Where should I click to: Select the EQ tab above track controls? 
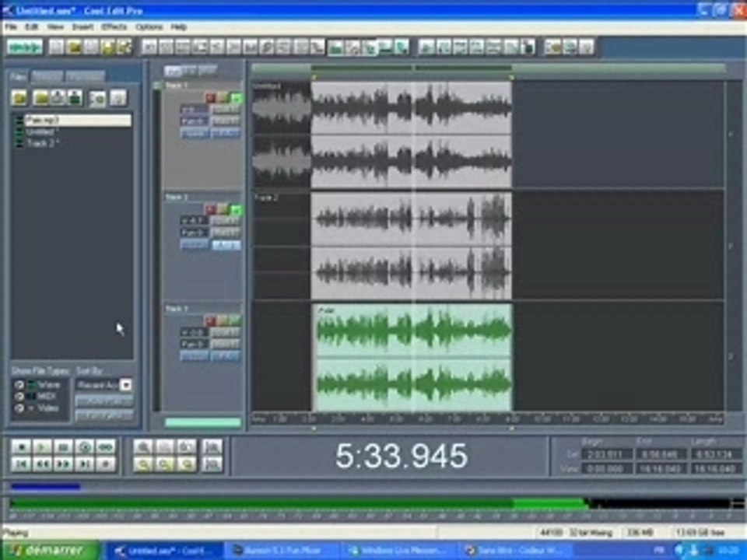pos(190,71)
